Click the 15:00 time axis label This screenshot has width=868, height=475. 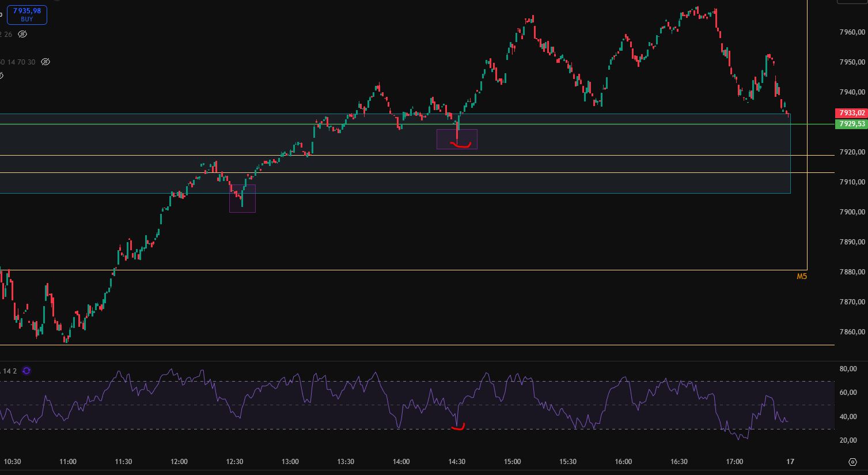coord(513,462)
